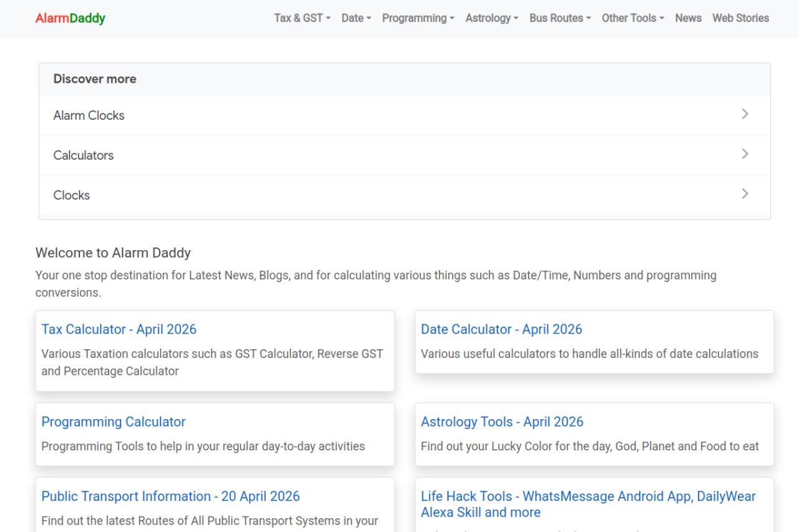
Task: Go to the News page
Action: [x=688, y=18]
